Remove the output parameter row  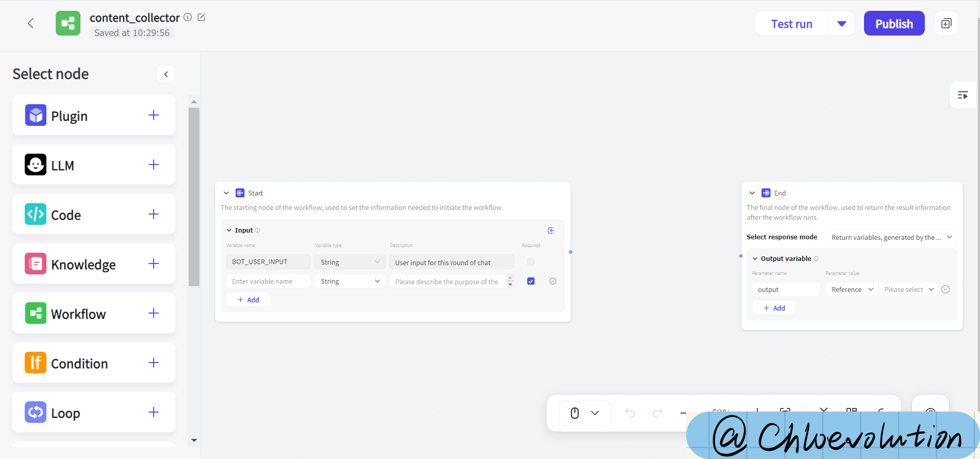pos(945,289)
